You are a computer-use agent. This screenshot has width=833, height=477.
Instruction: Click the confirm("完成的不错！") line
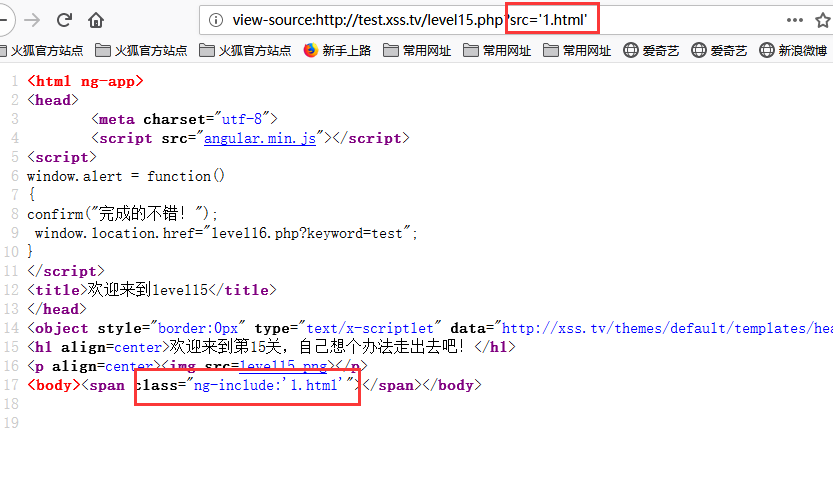point(123,214)
